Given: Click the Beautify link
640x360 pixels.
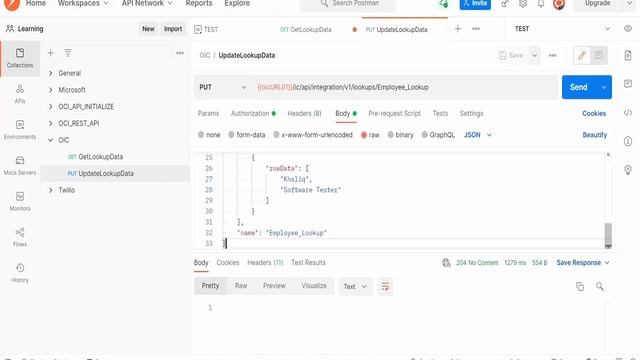Looking at the screenshot, I should (x=595, y=135).
